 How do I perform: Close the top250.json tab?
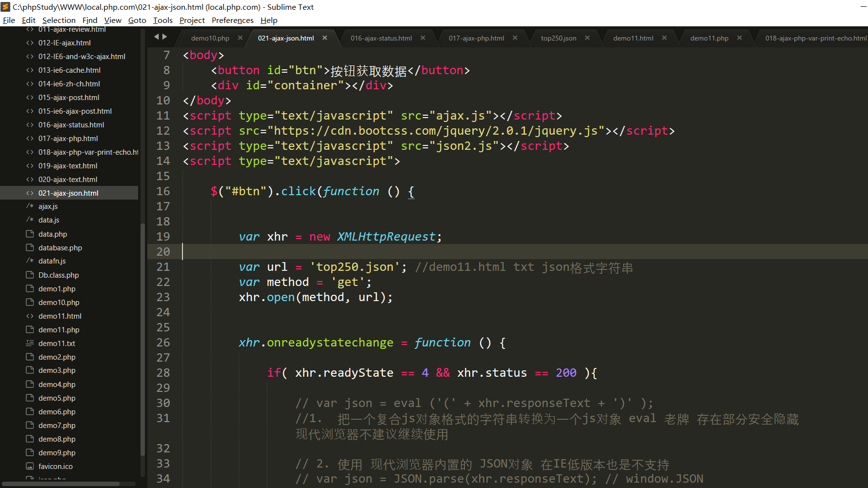587,38
